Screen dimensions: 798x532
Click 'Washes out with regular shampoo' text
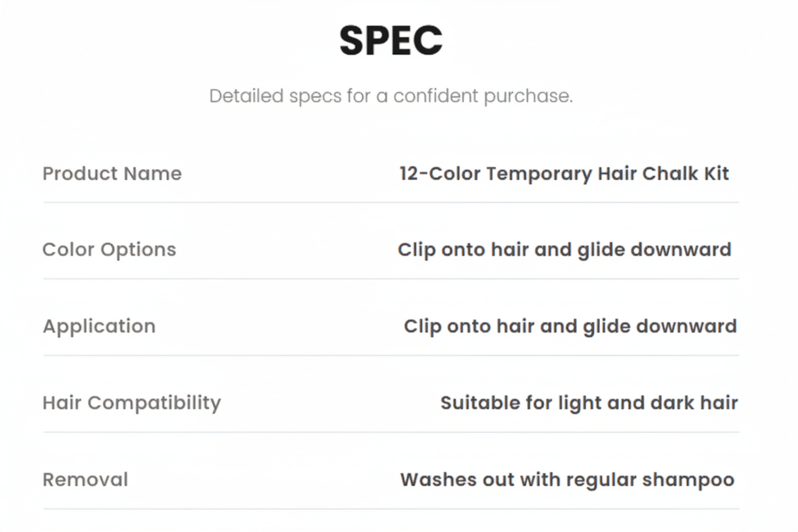(567, 480)
